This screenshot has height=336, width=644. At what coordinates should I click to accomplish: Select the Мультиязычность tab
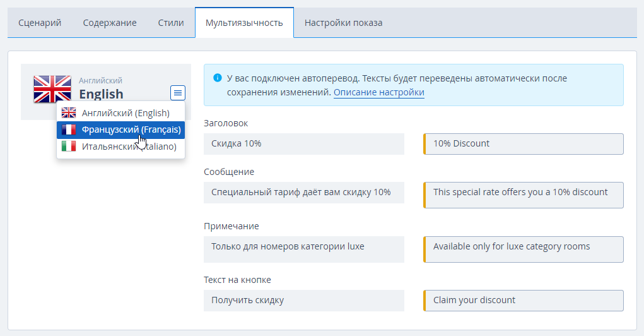[x=244, y=23]
